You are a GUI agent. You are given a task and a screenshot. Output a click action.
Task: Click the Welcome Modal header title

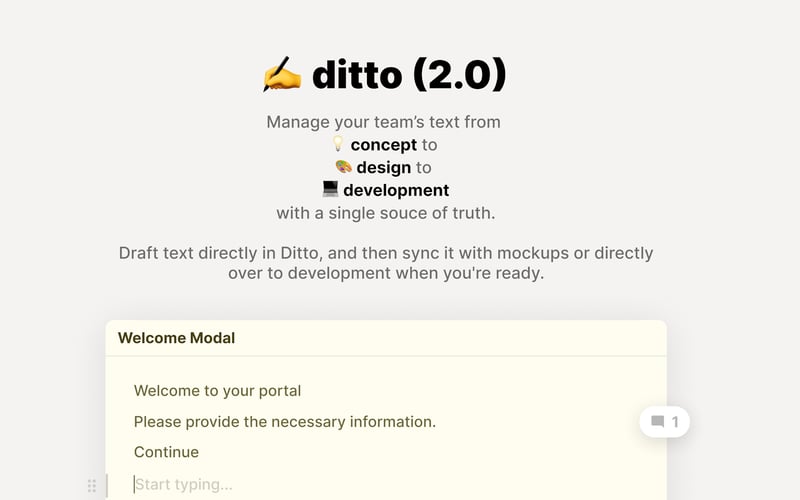(x=177, y=338)
